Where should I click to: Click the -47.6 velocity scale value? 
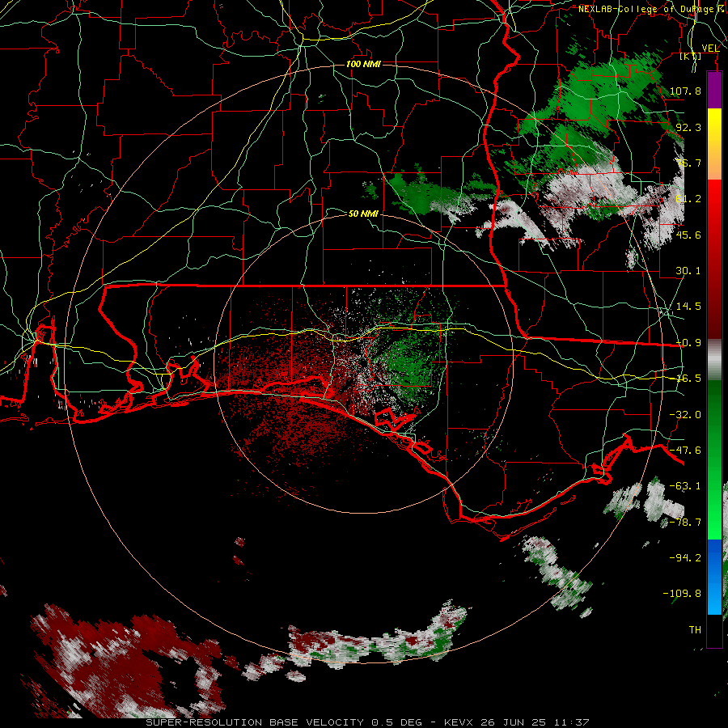coord(685,451)
